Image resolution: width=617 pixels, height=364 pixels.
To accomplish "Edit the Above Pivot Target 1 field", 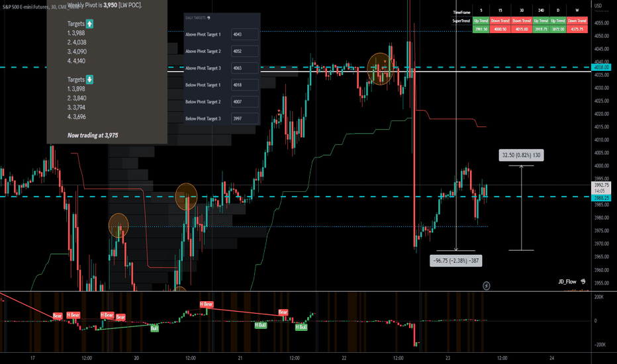I will (245, 34).
